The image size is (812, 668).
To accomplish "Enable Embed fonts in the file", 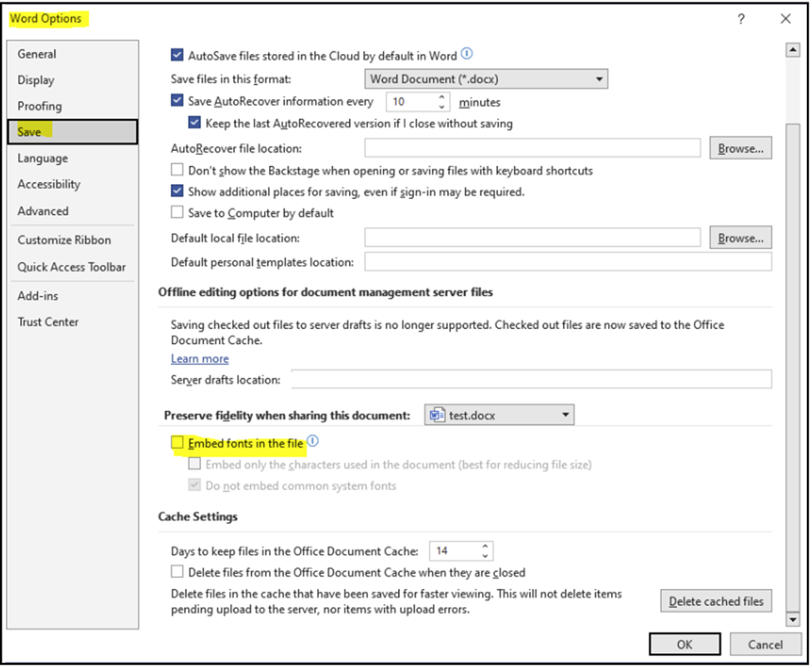I will point(177,443).
